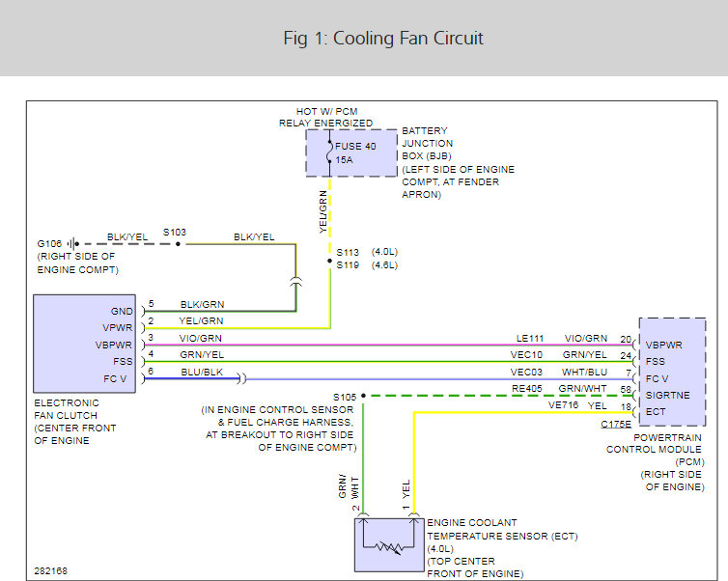Click the POWERTRAIN CONTROL MODULE caption

coord(655,461)
